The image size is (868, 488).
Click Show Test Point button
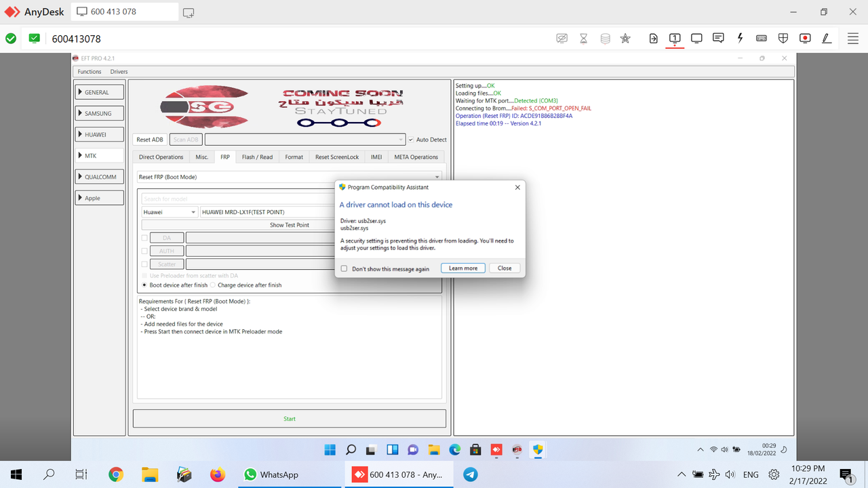click(290, 225)
